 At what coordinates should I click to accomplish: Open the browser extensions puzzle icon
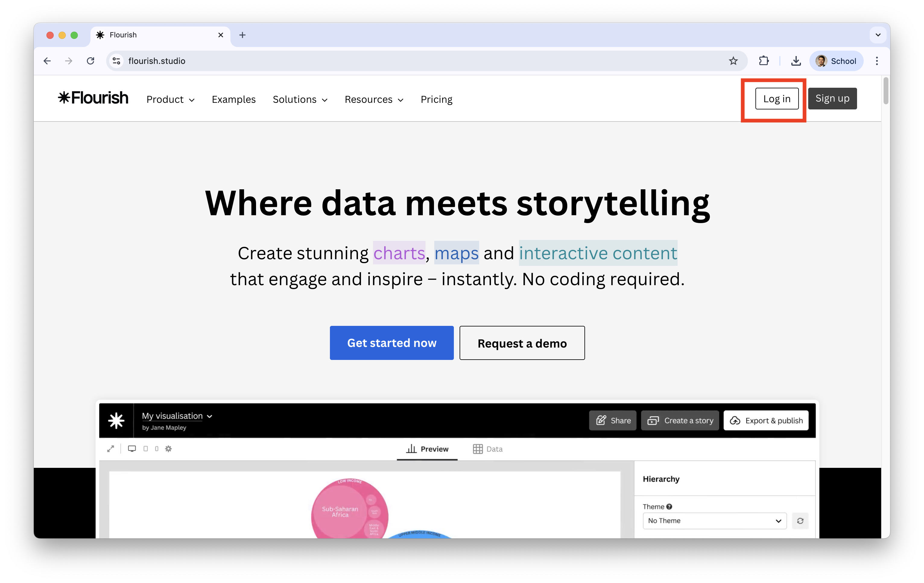pos(764,61)
